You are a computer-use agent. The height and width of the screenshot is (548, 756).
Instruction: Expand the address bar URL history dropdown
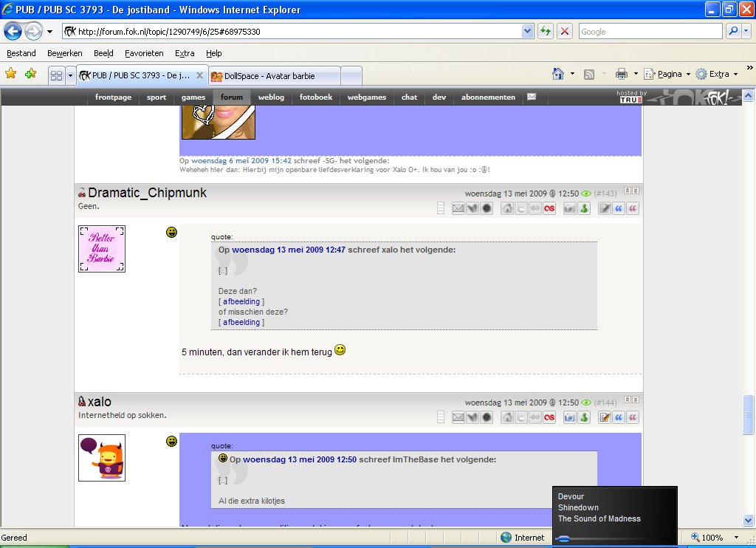pos(528,31)
